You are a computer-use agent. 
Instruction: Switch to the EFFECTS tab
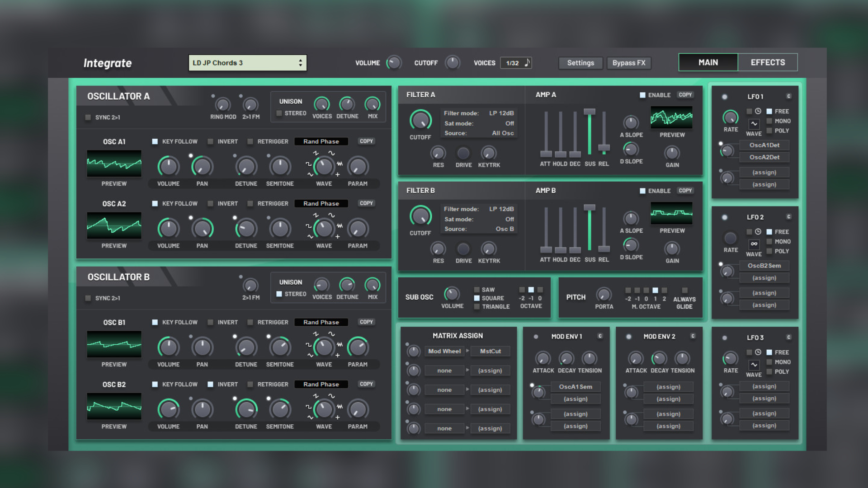(768, 62)
